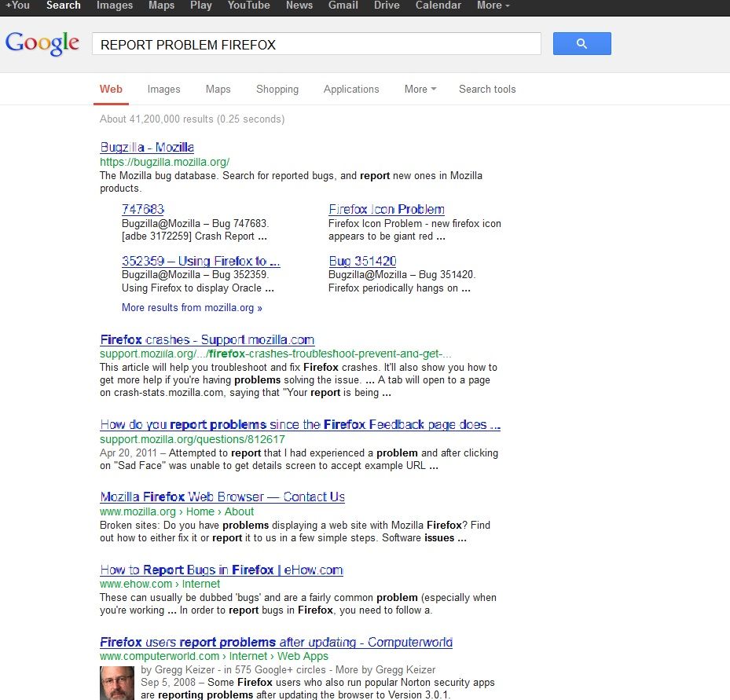This screenshot has height=700, width=730.
Task: Click the blue search magnifier button
Action: tap(581, 44)
